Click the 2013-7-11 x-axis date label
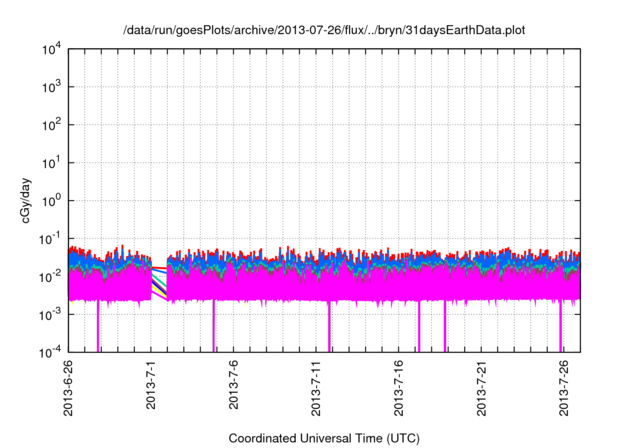 (316, 388)
